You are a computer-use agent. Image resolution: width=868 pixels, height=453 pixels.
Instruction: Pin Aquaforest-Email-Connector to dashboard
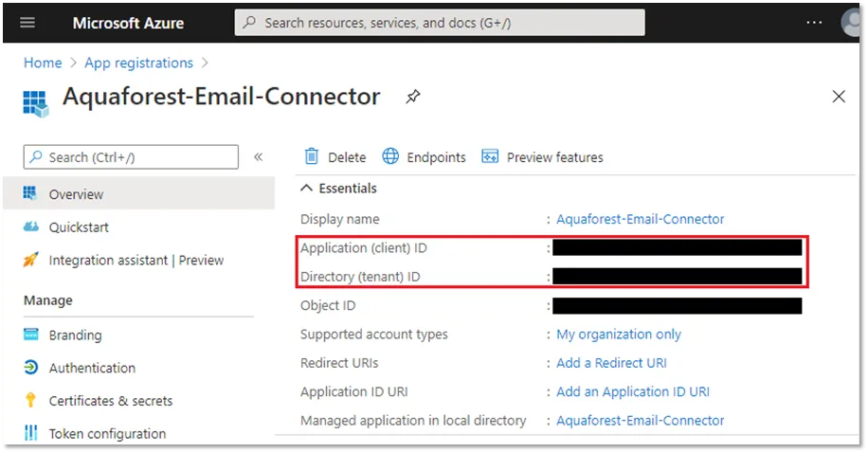coord(413,97)
